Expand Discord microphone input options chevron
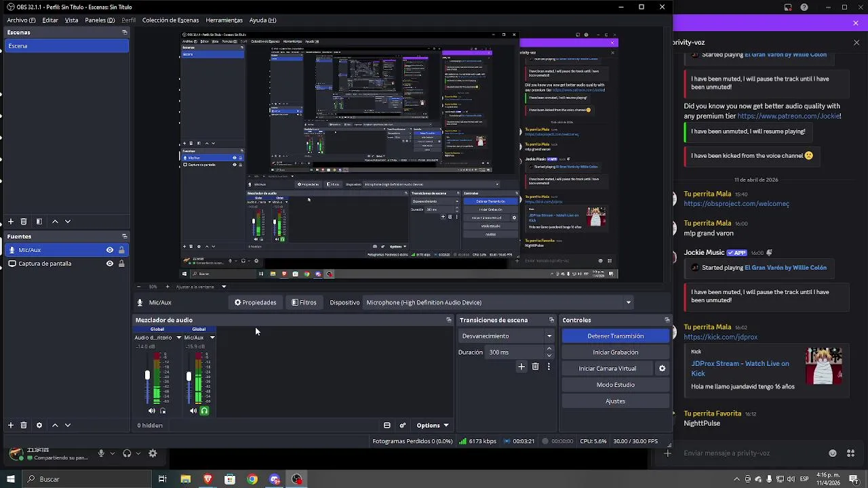The width and height of the screenshot is (868, 488). [x=113, y=453]
